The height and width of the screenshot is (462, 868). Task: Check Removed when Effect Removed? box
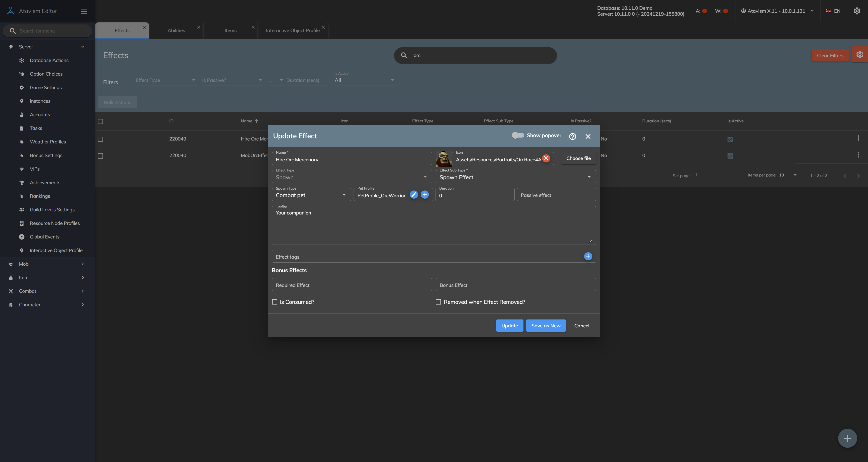tap(438, 302)
